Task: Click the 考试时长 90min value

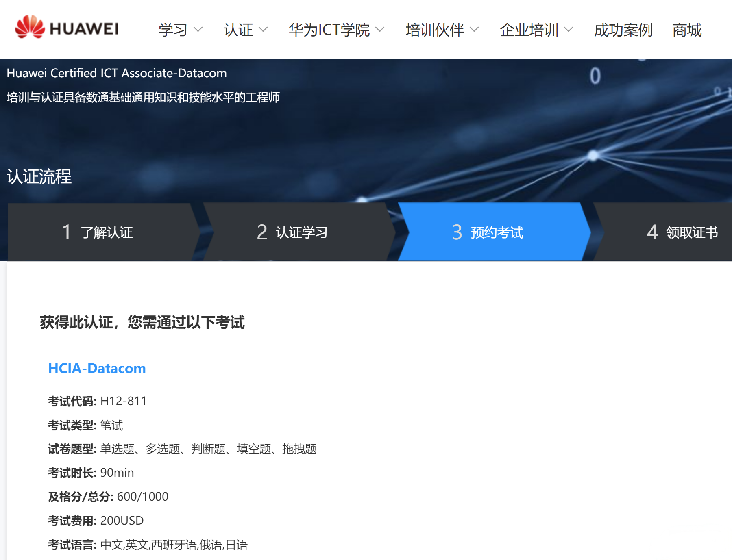Action: pos(117,473)
